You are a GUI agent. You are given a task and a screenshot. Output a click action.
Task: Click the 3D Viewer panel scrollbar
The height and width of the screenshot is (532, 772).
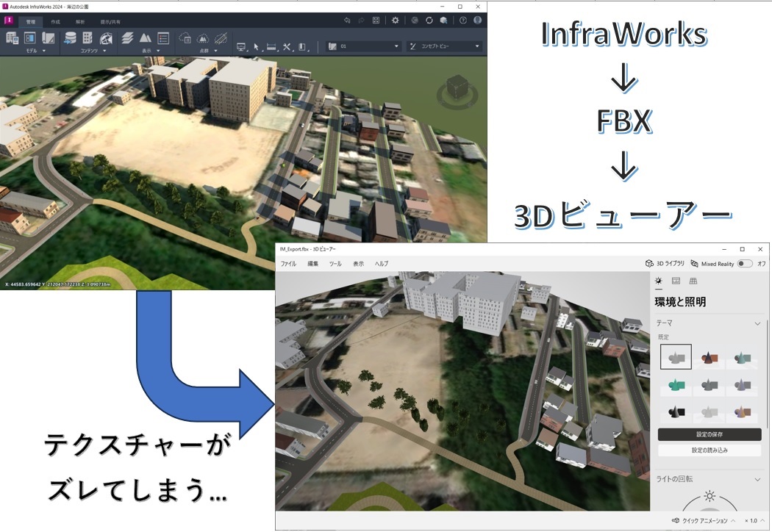766,374
